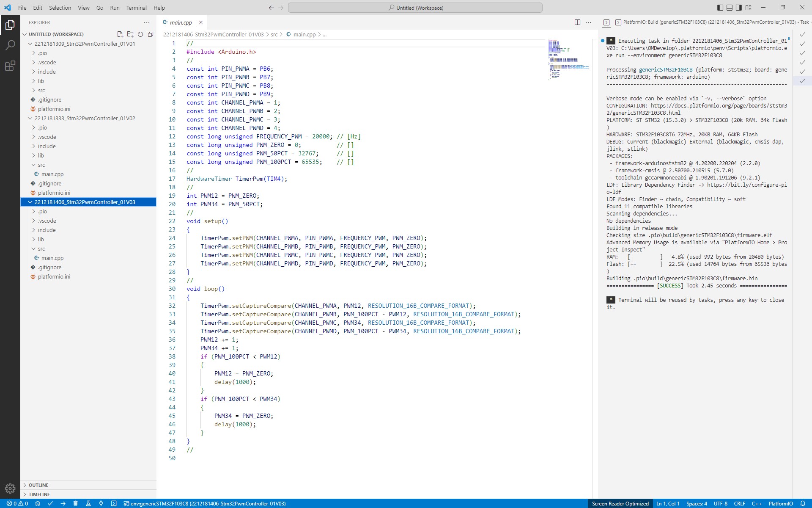The image size is (812, 508).
Task: Select the main.cpp editor tab
Action: [x=180, y=22]
